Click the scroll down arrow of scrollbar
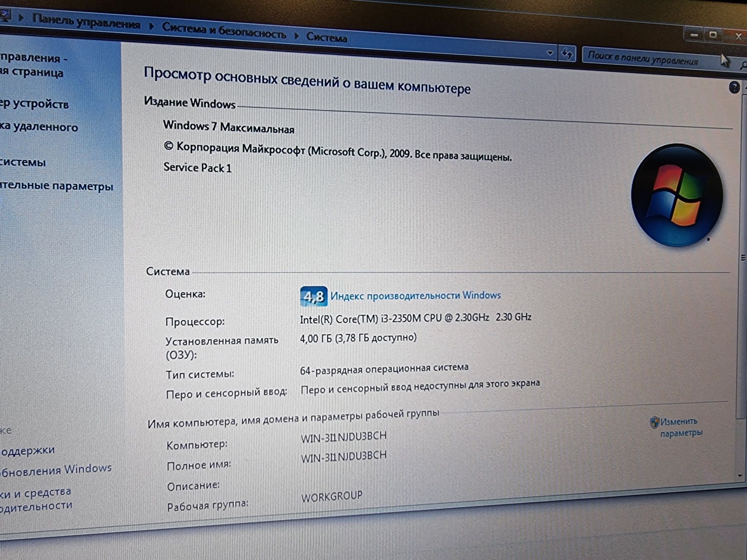 [740, 476]
